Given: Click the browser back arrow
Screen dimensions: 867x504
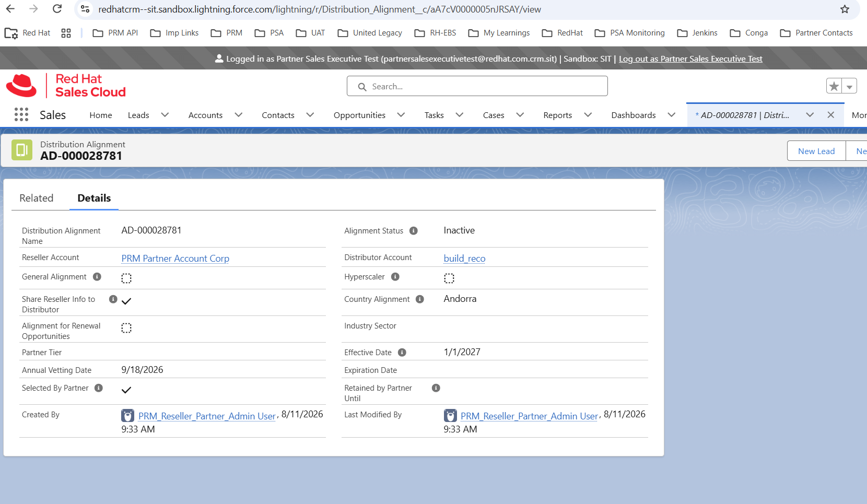Looking at the screenshot, I should [x=10, y=9].
